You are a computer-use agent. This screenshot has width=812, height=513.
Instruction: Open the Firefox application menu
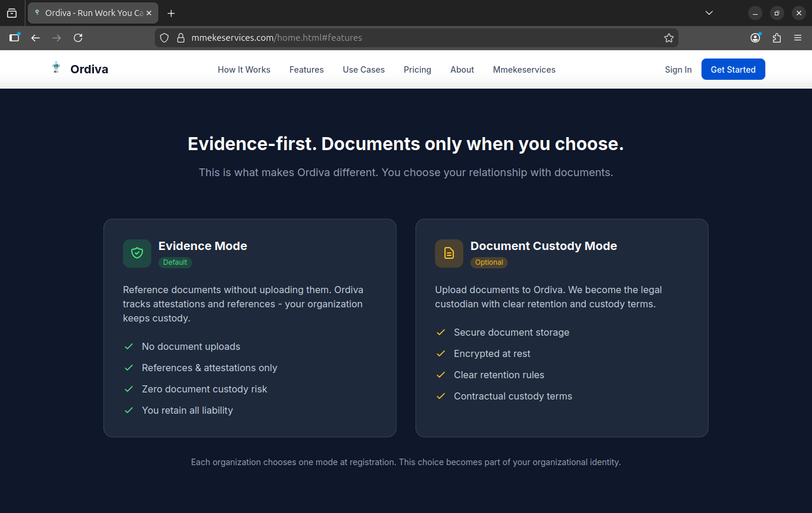[798, 38]
